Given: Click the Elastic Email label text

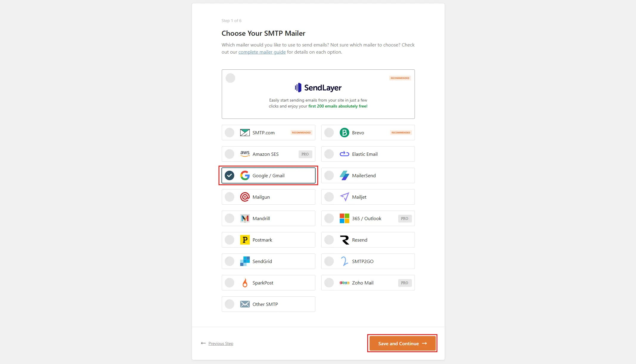Looking at the screenshot, I should pos(365,154).
